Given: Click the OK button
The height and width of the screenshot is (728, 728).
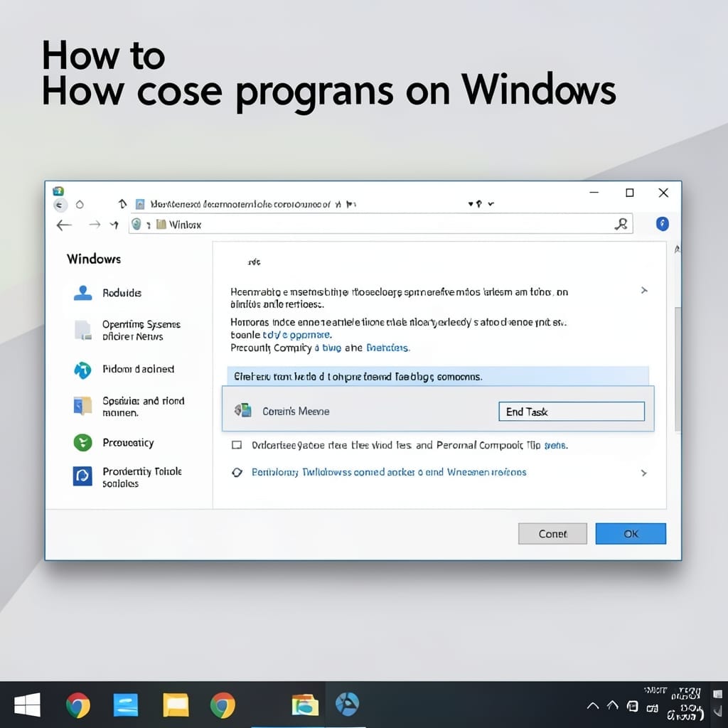Looking at the screenshot, I should 631,534.
